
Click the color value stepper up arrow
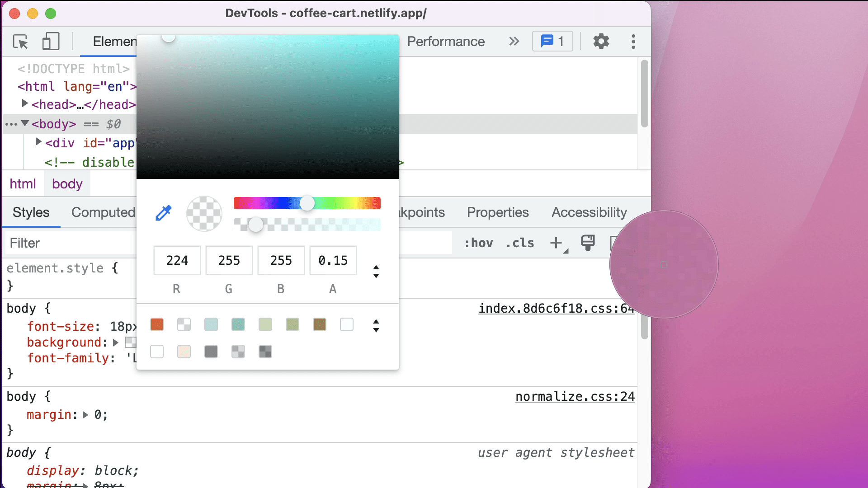[377, 267]
